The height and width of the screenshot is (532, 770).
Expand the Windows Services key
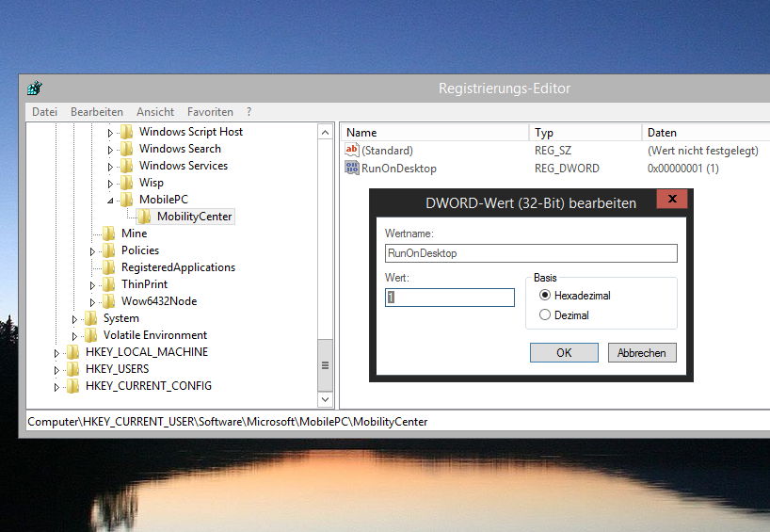coord(110,167)
